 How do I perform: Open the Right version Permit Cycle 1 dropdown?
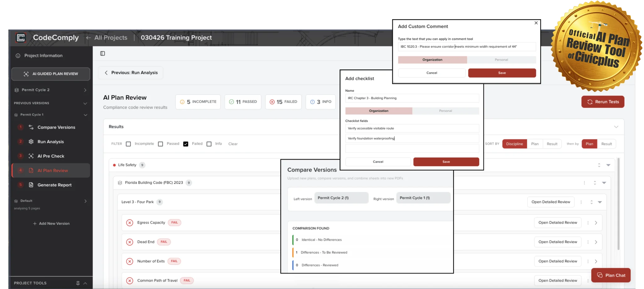point(423,198)
